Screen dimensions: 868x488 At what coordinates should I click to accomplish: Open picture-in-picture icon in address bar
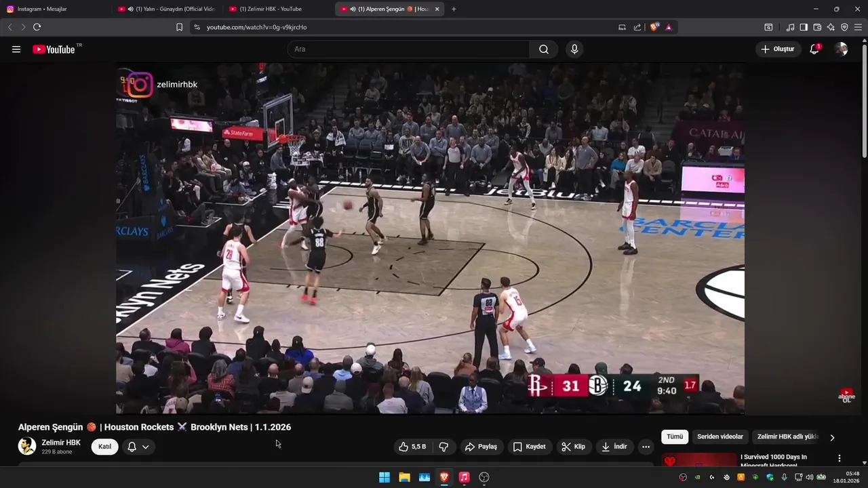pyautogui.click(x=622, y=27)
